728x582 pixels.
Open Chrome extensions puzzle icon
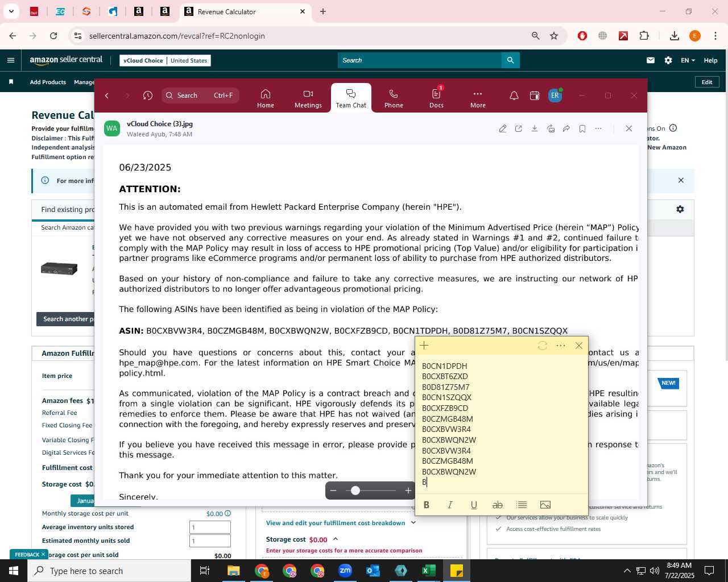tap(644, 36)
